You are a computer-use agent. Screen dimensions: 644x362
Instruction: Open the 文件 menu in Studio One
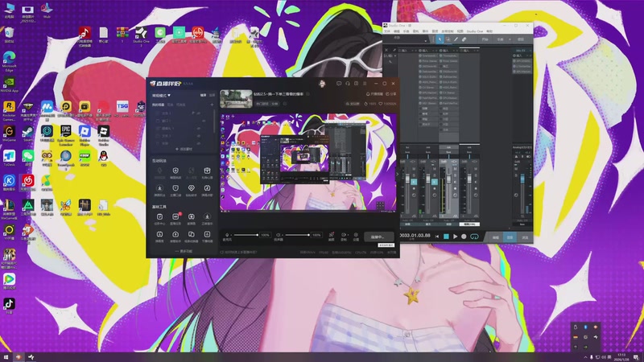click(387, 31)
